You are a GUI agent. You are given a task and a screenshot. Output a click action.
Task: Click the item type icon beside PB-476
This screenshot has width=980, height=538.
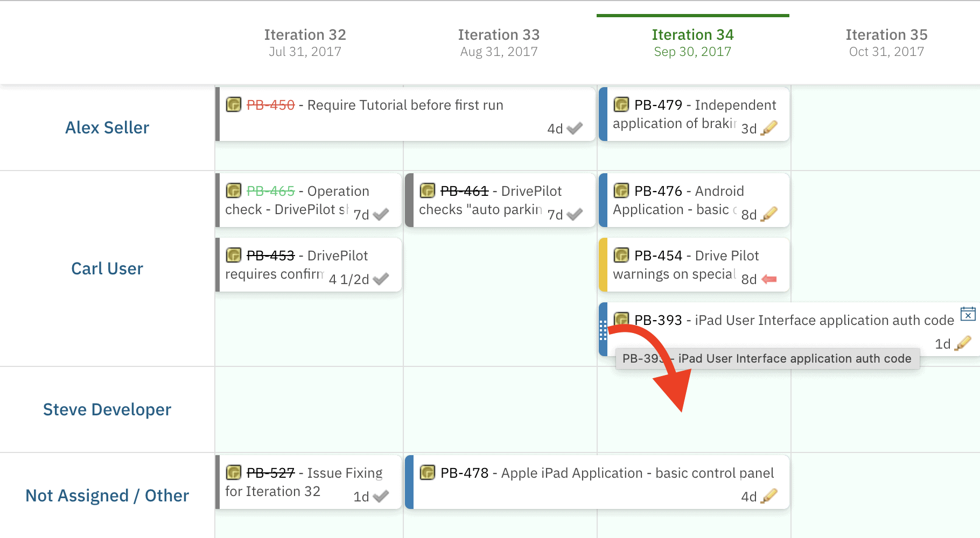pyautogui.click(x=621, y=190)
